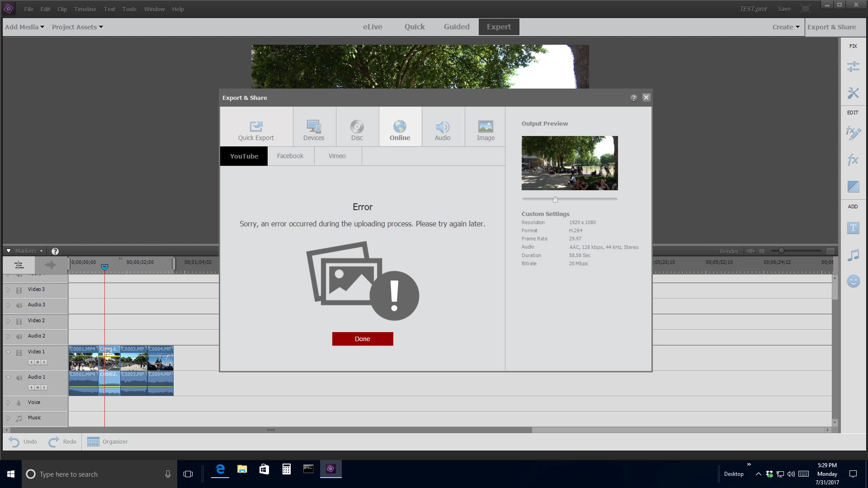Viewport: 868px width, 488px height.
Task: Open the Tools wrench-scissors panel
Action: coord(853,94)
